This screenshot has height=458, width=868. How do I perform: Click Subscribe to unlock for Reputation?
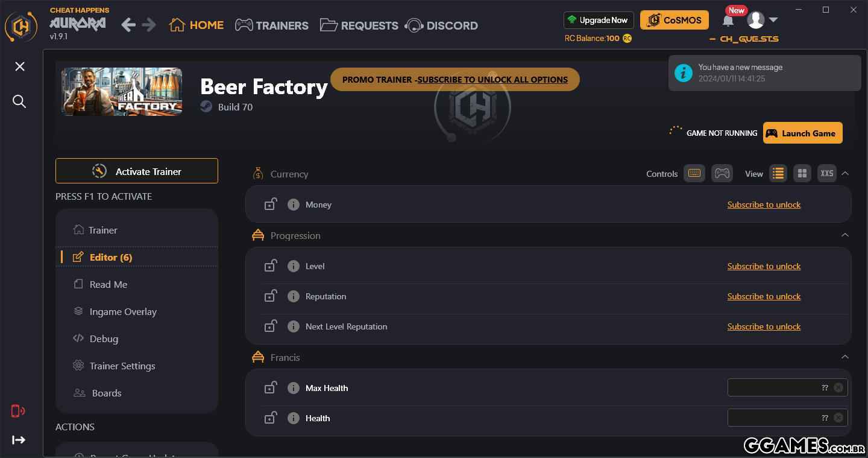(764, 296)
